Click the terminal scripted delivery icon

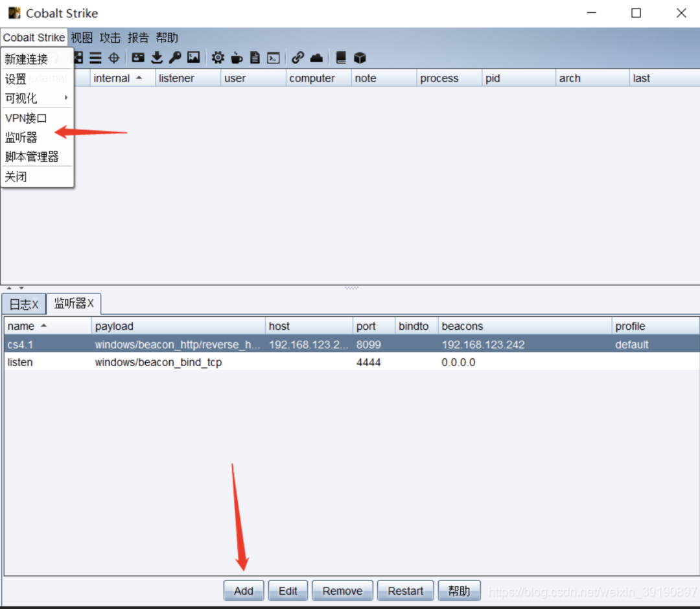coord(274,58)
